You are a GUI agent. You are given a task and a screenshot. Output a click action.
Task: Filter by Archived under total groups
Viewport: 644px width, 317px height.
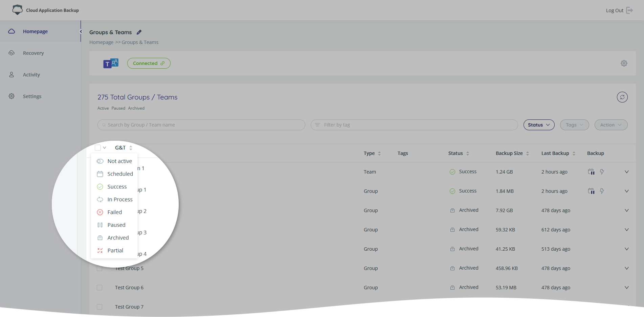[x=136, y=108]
